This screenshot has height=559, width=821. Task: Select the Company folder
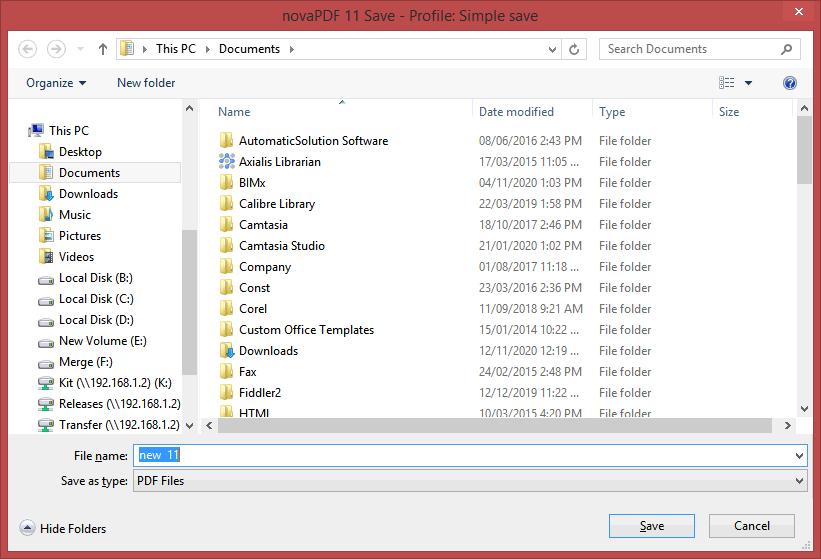pyautogui.click(x=264, y=266)
